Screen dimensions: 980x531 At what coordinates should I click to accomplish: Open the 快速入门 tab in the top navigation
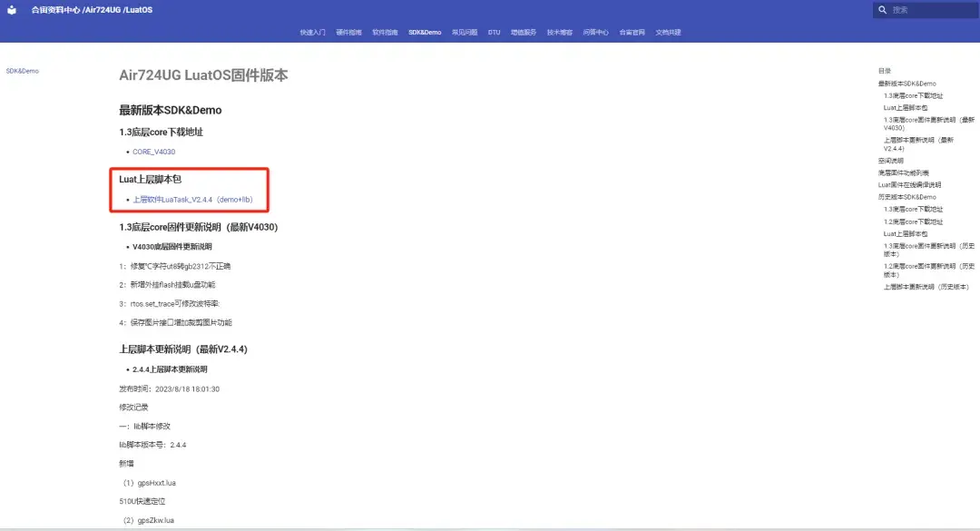312,33
